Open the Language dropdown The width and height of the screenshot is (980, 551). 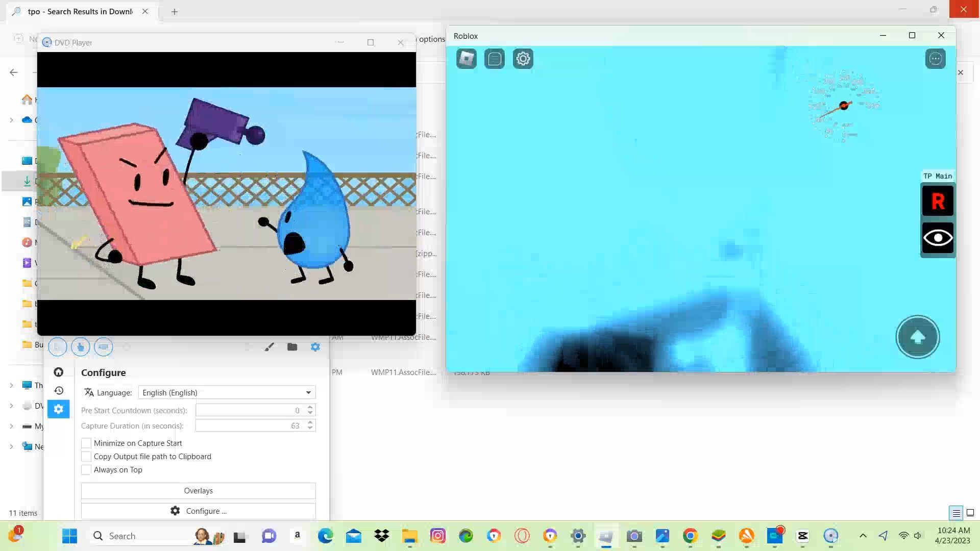click(227, 392)
